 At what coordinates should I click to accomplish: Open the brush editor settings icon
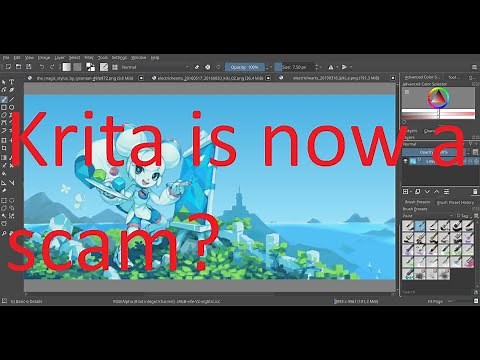(x=104, y=67)
